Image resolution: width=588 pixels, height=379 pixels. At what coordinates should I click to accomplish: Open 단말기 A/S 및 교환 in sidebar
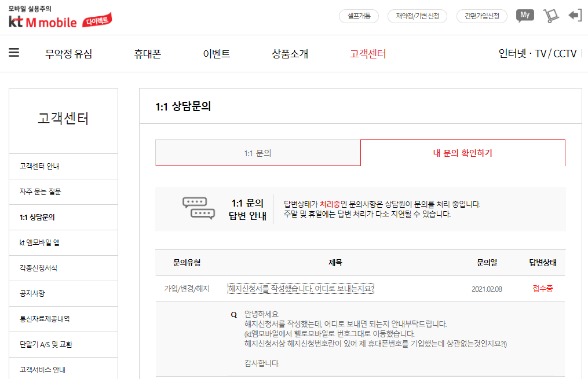point(63,344)
